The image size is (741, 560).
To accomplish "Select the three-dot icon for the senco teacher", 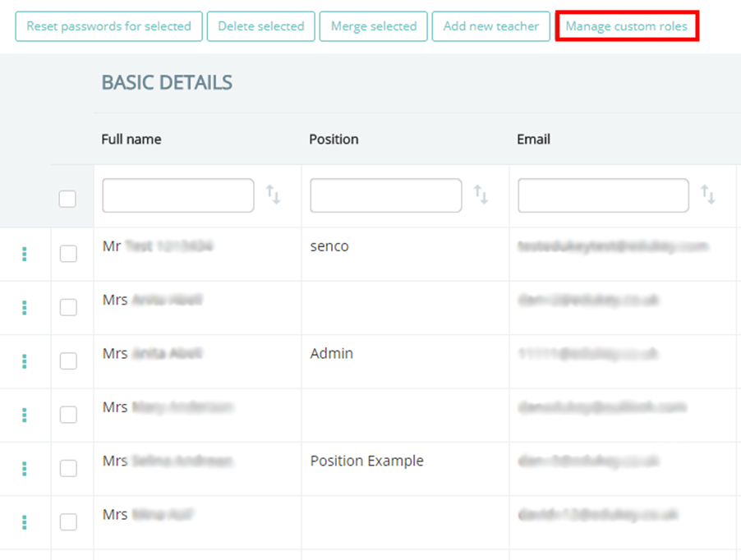I will click(25, 254).
